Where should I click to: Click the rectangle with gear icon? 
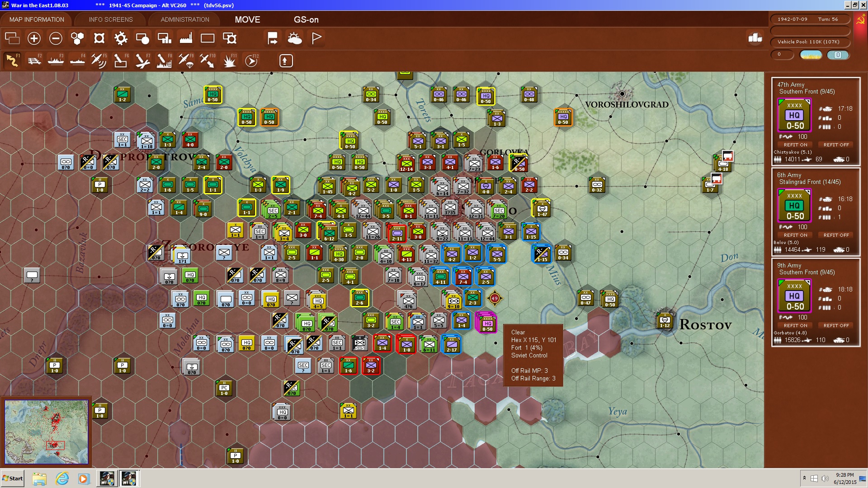point(230,38)
